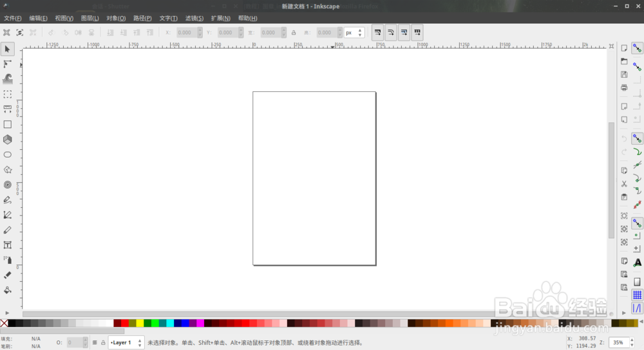644x350 pixels.
Task: Toggle scale rounded corners with rectangles
Action: tap(391, 32)
